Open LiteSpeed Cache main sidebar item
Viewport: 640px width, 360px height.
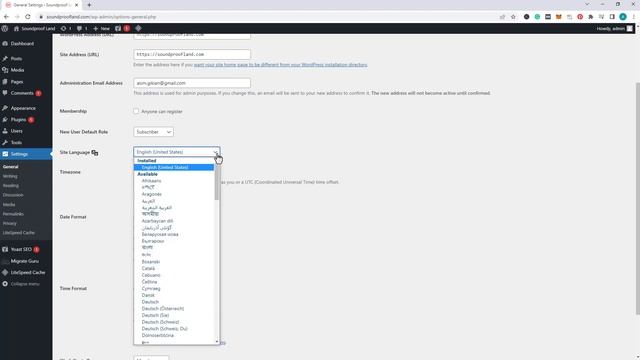click(x=28, y=272)
